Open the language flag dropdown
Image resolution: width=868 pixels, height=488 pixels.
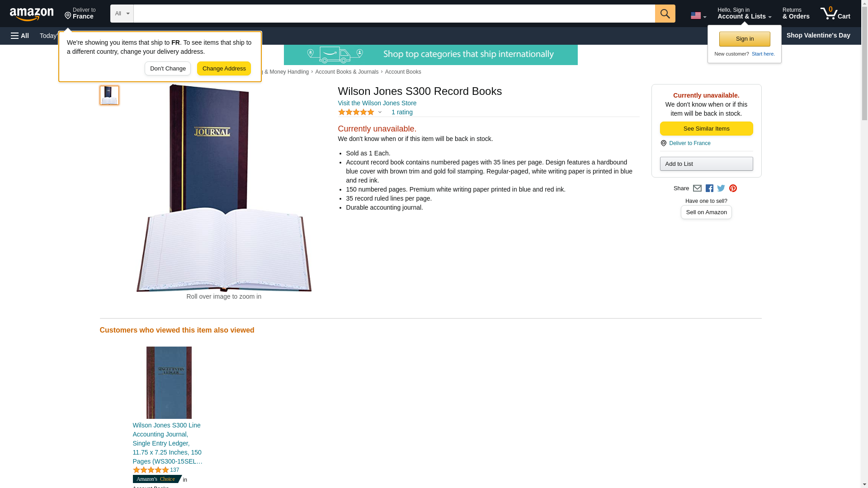point(698,15)
